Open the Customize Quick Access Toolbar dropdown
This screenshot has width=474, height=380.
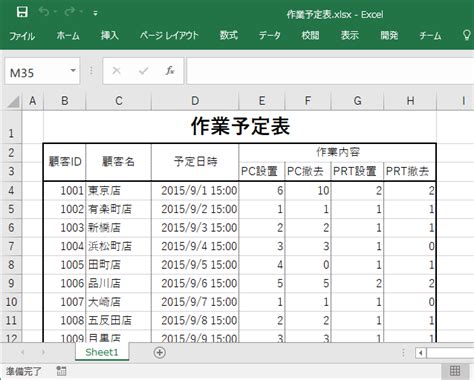[x=95, y=13]
